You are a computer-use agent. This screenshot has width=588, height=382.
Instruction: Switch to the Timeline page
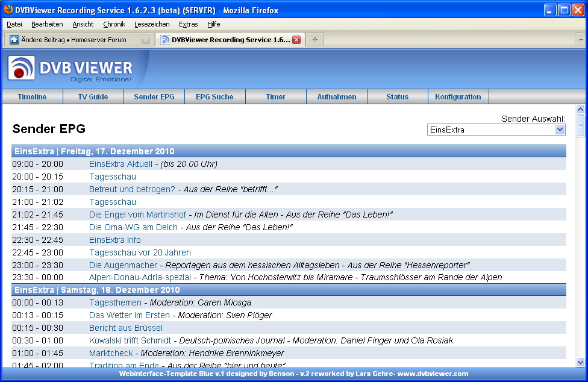pos(33,97)
